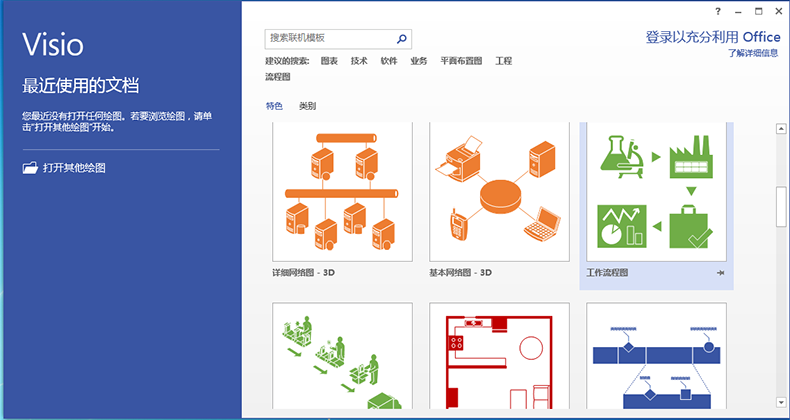Click the search magnifier icon

(402, 39)
